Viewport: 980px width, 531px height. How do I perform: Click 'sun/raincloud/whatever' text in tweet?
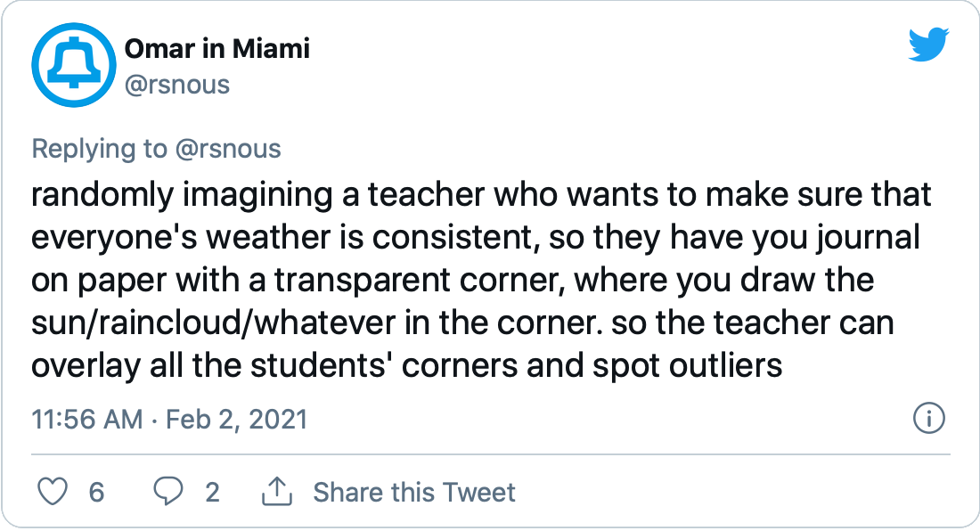(213, 323)
